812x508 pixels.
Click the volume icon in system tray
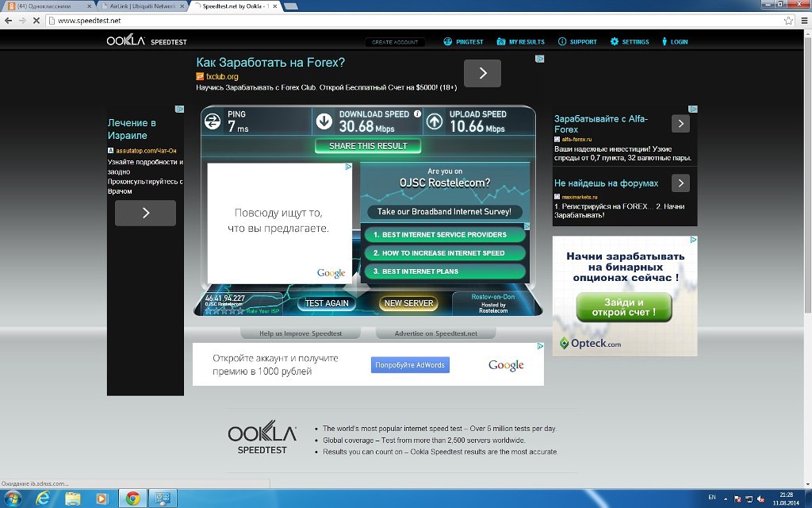(x=760, y=498)
